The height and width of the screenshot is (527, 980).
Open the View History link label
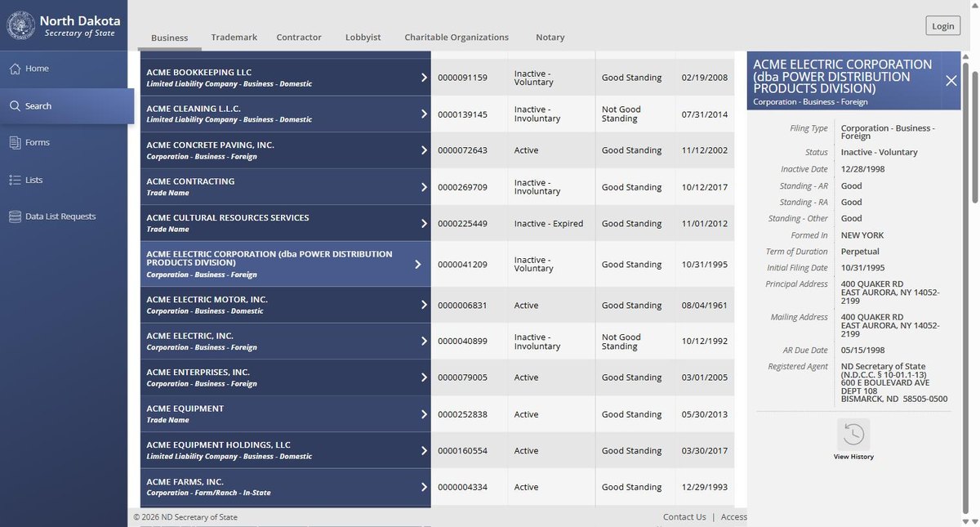pos(853,457)
